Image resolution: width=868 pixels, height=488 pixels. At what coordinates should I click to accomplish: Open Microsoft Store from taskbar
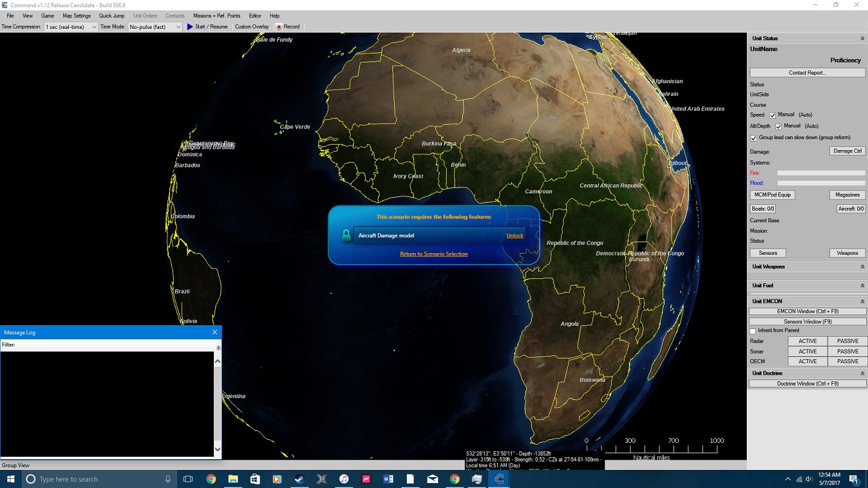[255, 479]
